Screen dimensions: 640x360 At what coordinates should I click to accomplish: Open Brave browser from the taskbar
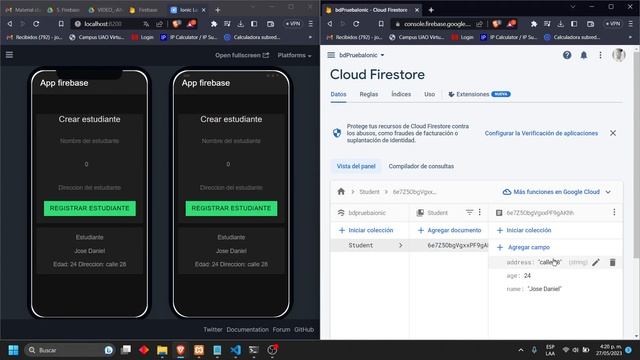coord(180,350)
